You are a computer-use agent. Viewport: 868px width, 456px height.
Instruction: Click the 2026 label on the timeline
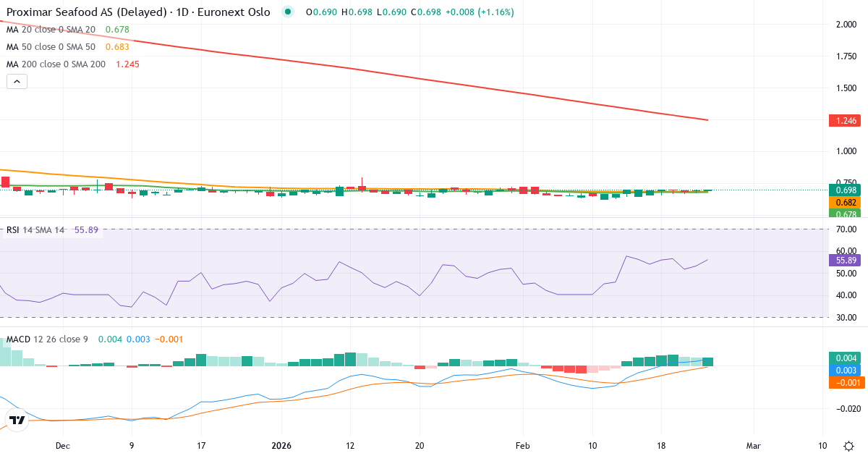[281, 446]
